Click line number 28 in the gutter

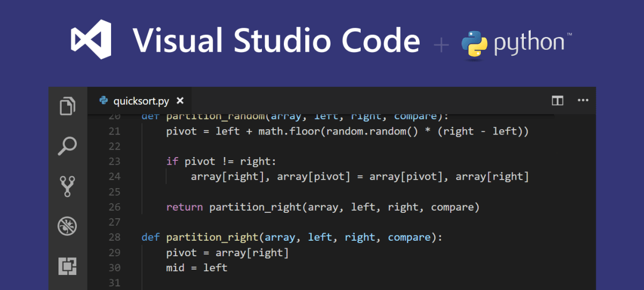[x=114, y=237]
